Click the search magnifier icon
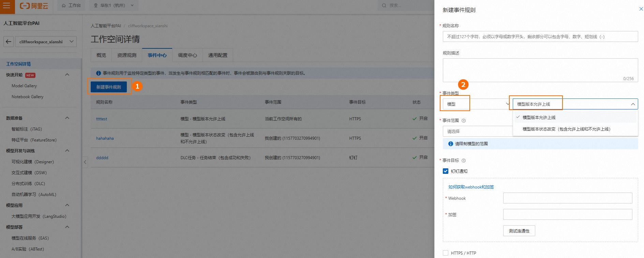The height and width of the screenshot is (258, 644). [x=384, y=5]
